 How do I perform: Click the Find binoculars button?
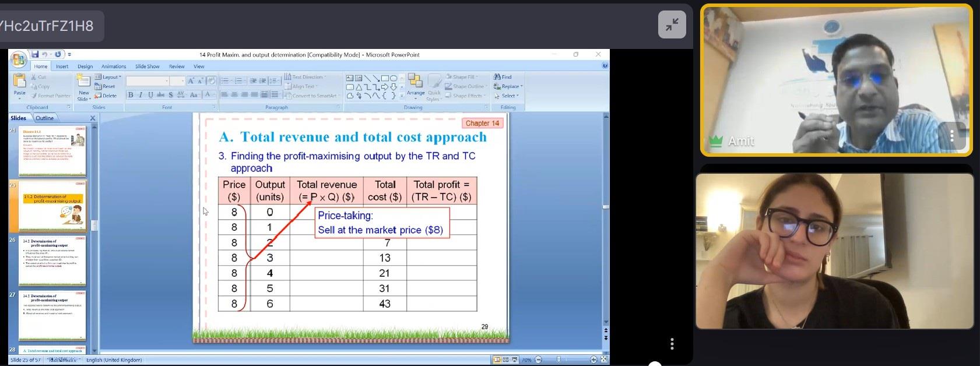click(x=503, y=77)
